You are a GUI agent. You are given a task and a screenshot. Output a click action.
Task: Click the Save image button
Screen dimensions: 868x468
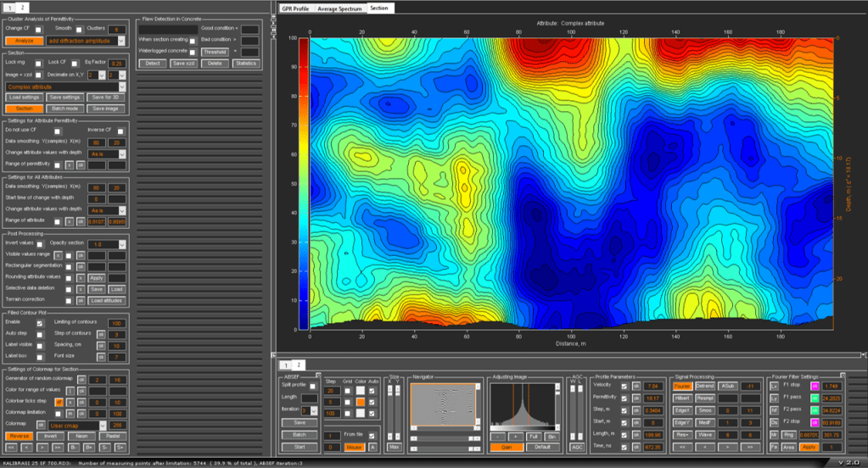click(106, 109)
